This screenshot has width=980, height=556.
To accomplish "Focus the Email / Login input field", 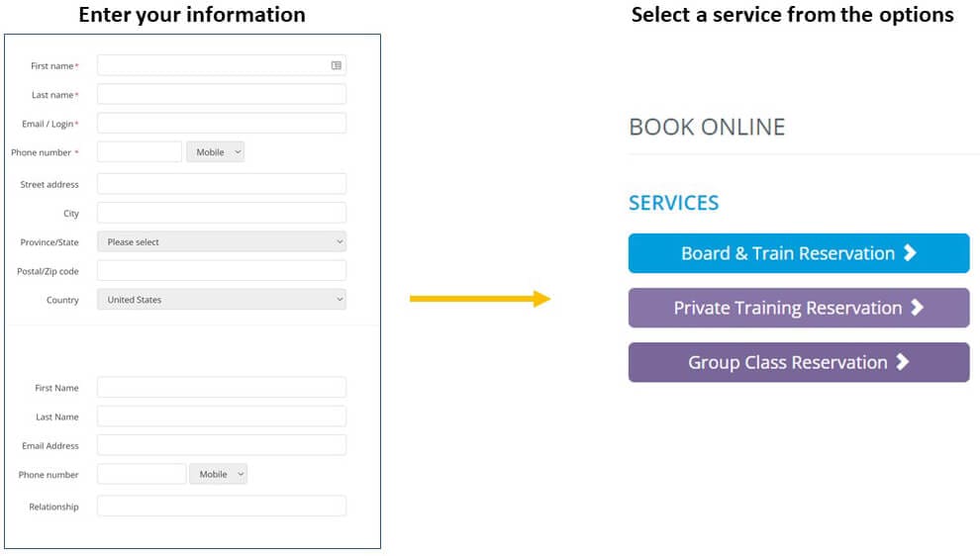I will [x=222, y=124].
